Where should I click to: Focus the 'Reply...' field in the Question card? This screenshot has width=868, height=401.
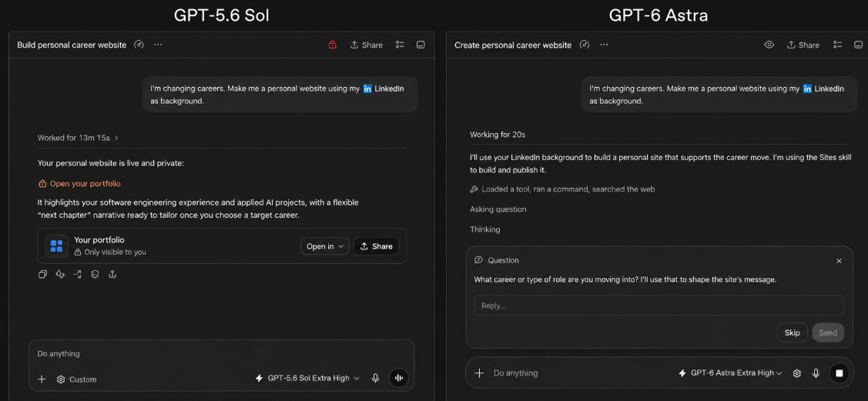[659, 306]
